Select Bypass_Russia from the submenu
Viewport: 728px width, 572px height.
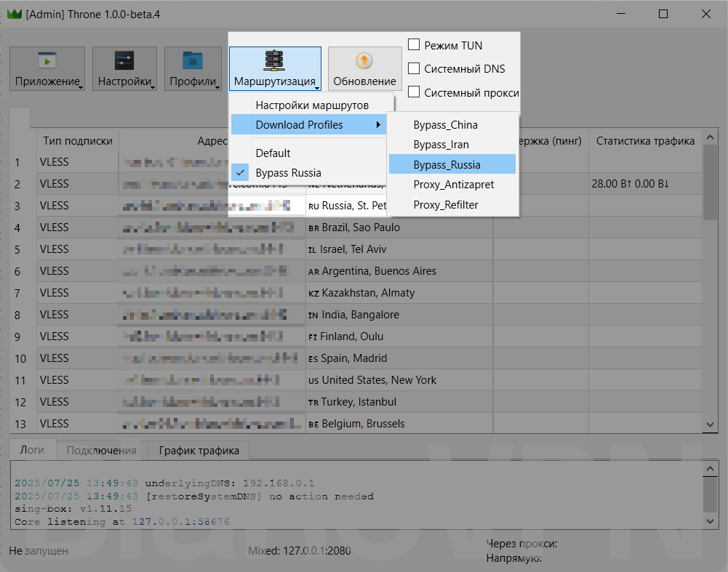447,164
